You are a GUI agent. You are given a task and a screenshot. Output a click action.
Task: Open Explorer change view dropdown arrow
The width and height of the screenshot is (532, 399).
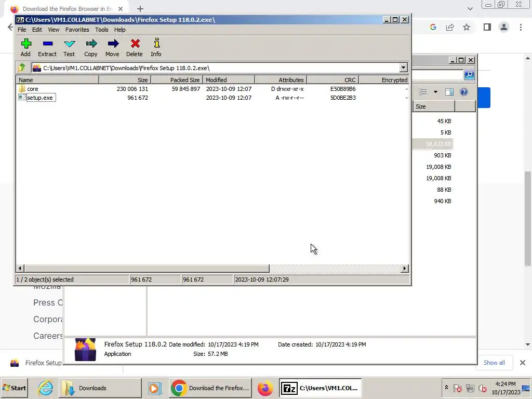435,91
